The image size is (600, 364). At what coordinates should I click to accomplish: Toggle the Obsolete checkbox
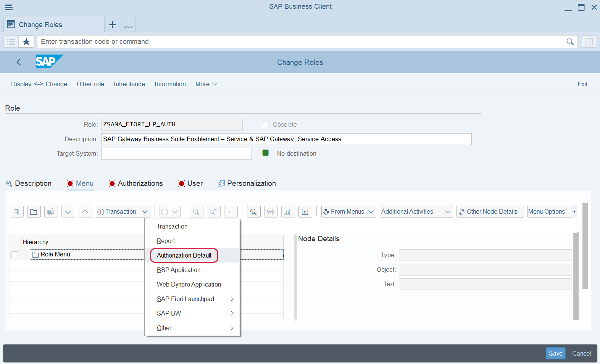(x=265, y=125)
